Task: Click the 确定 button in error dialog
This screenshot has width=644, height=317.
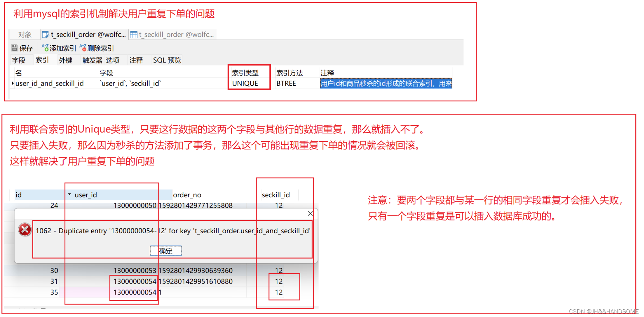Action: [166, 251]
